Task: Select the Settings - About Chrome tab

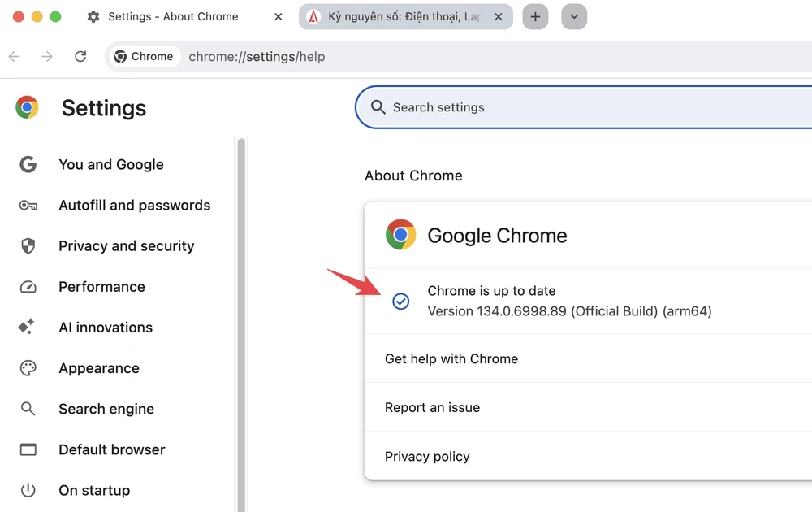Action: click(x=172, y=17)
